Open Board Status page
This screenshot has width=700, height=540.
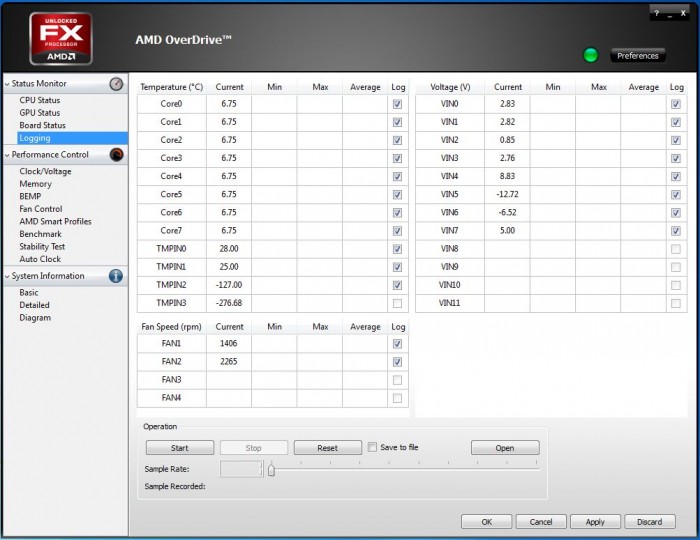click(42, 125)
